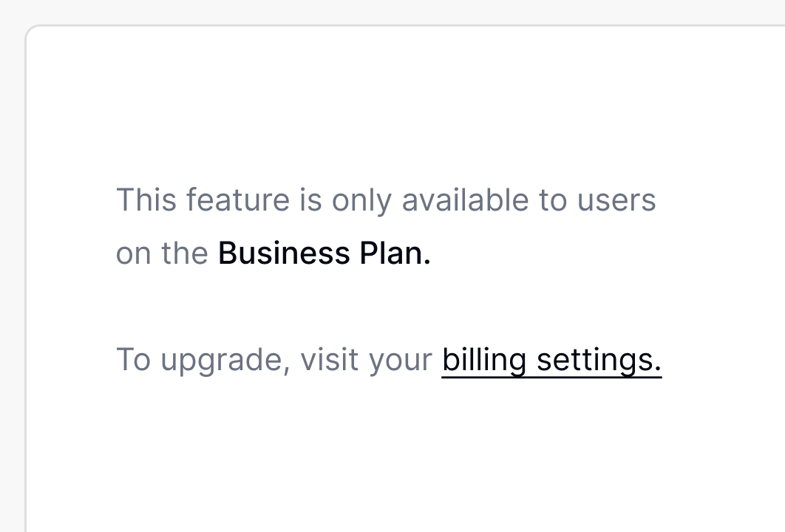Click the word "settings." in the underlined link

[x=599, y=361]
